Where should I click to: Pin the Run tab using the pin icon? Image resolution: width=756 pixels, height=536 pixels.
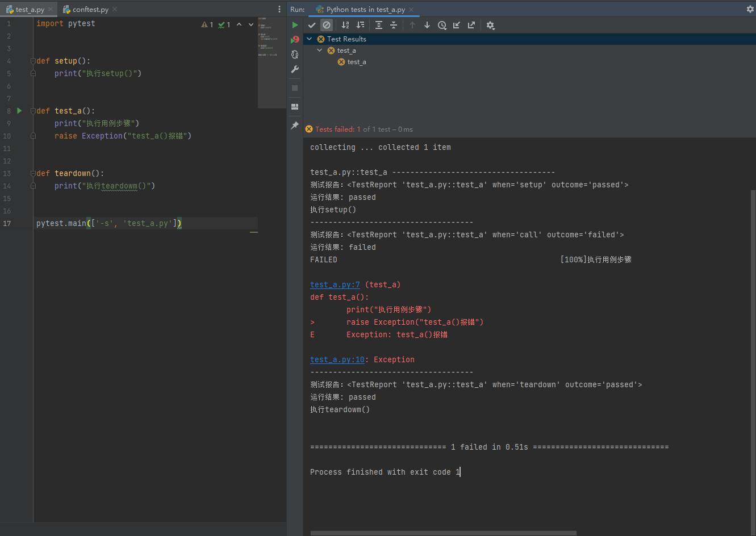(x=295, y=125)
